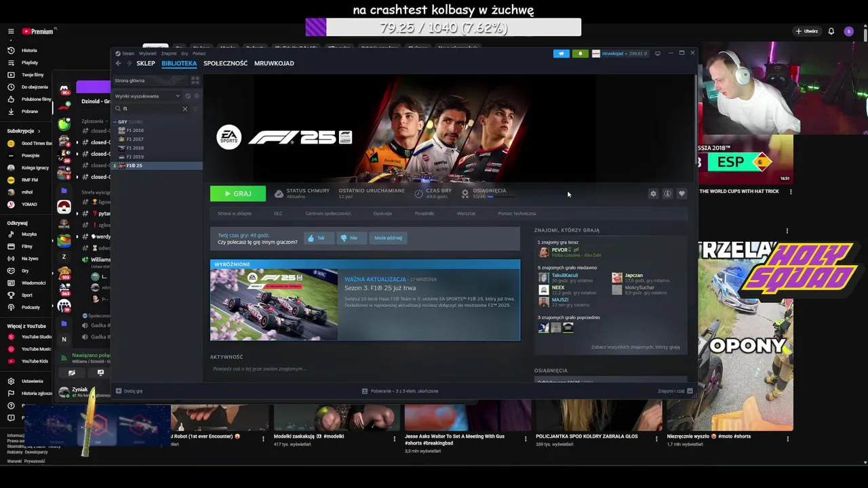The width and height of the screenshot is (868, 488).
Task: Open the YouTube hamburger menu
Action: [11, 31]
